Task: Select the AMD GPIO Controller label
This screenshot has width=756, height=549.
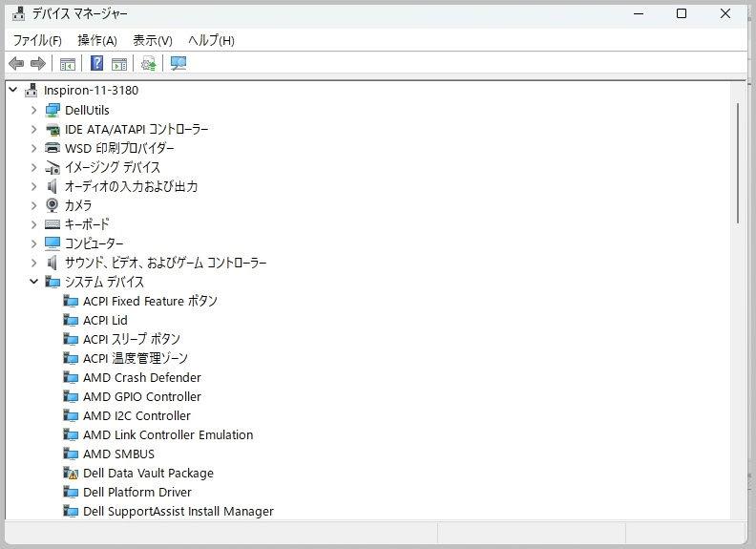Action: (141, 396)
